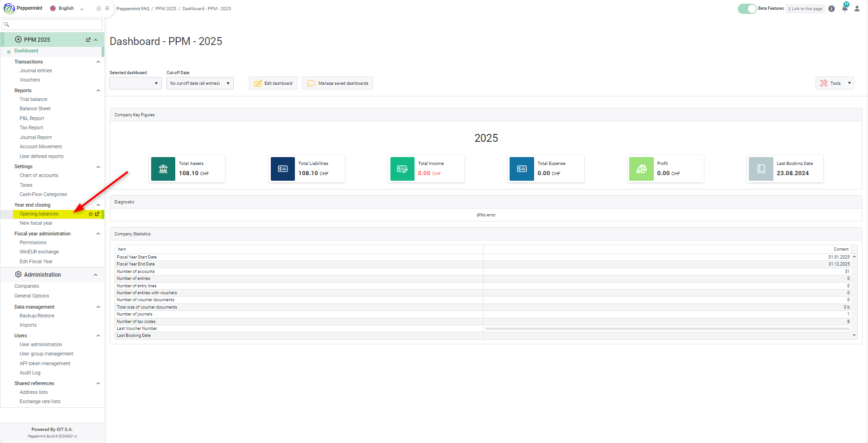
Task: Open New fiscal year menu item
Action: click(36, 223)
